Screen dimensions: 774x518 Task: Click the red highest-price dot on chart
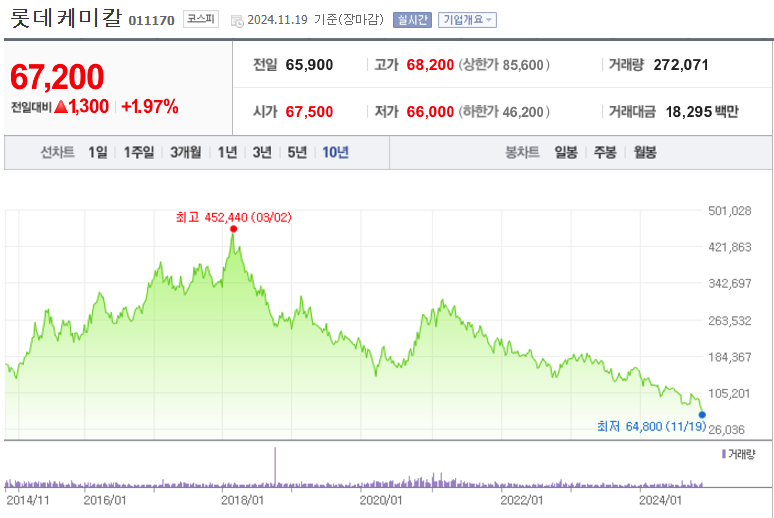tap(233, 229)
